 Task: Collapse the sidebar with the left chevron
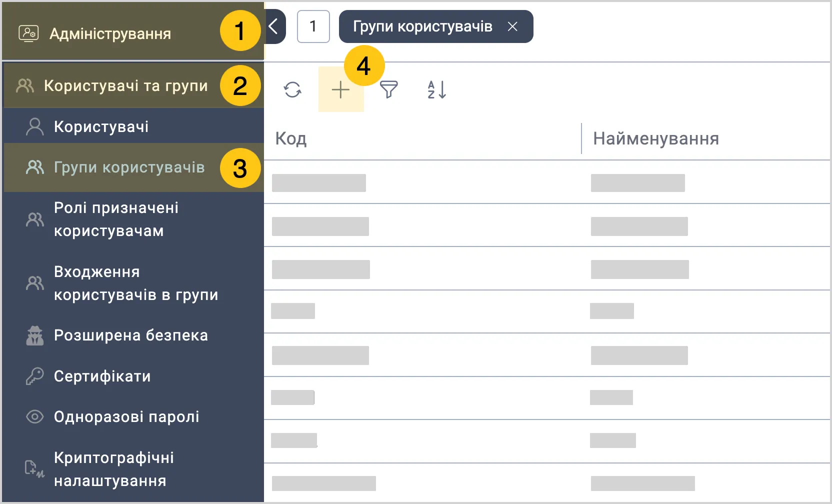click(273, 26)
